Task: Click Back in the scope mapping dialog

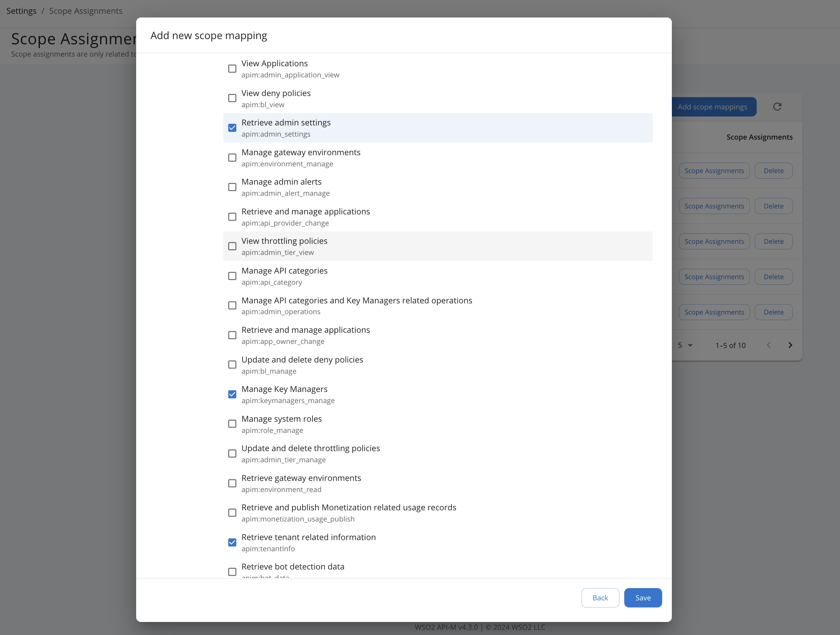Action: [600, 597]
